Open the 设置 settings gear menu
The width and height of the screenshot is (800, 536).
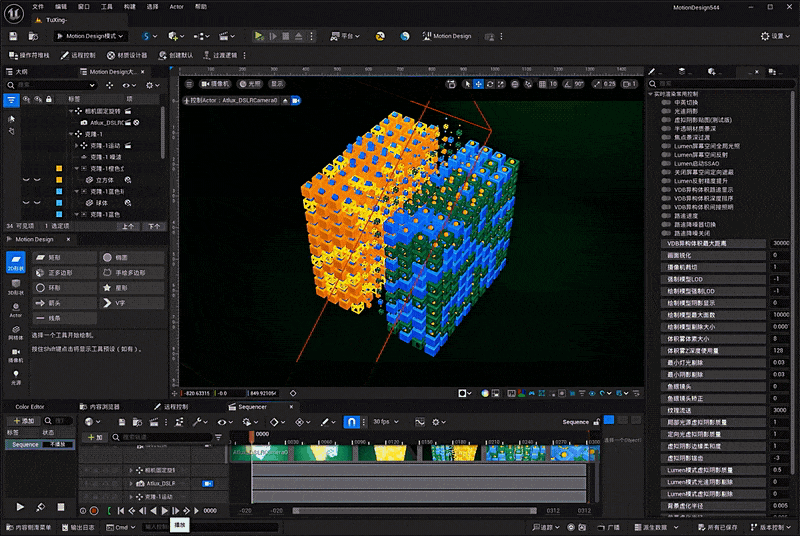click(775, 36)
